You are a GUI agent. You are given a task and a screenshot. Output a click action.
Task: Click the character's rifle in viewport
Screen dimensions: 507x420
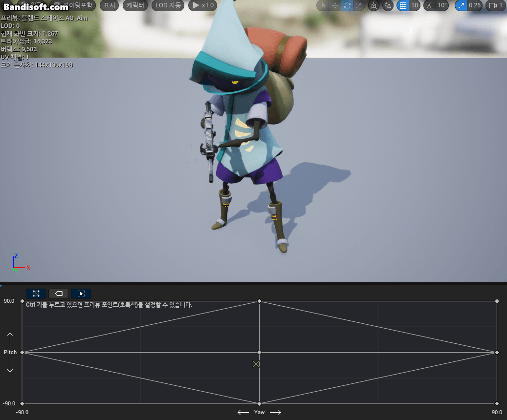pyautogui.click(x=209, y=142)
